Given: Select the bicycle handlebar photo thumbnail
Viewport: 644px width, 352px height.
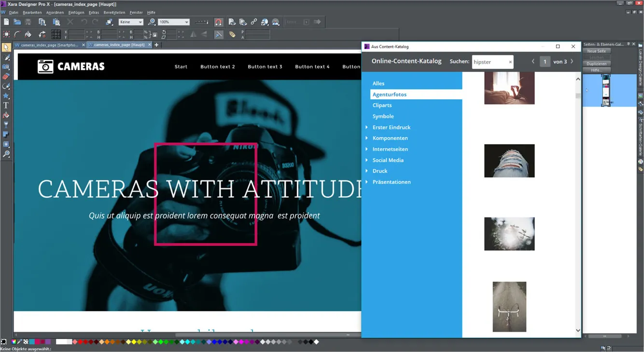Looking at the screenshot, I should click(509, 307).
